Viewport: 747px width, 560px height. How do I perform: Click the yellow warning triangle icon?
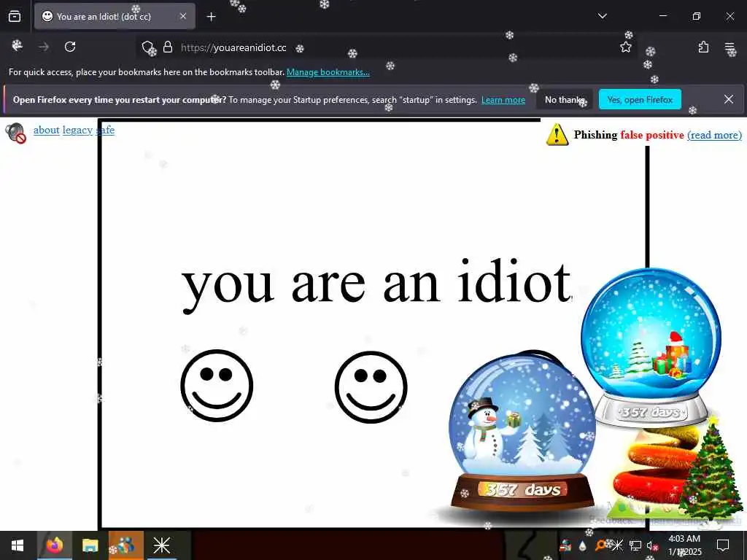pyautogui.click(x=557, y=135)
